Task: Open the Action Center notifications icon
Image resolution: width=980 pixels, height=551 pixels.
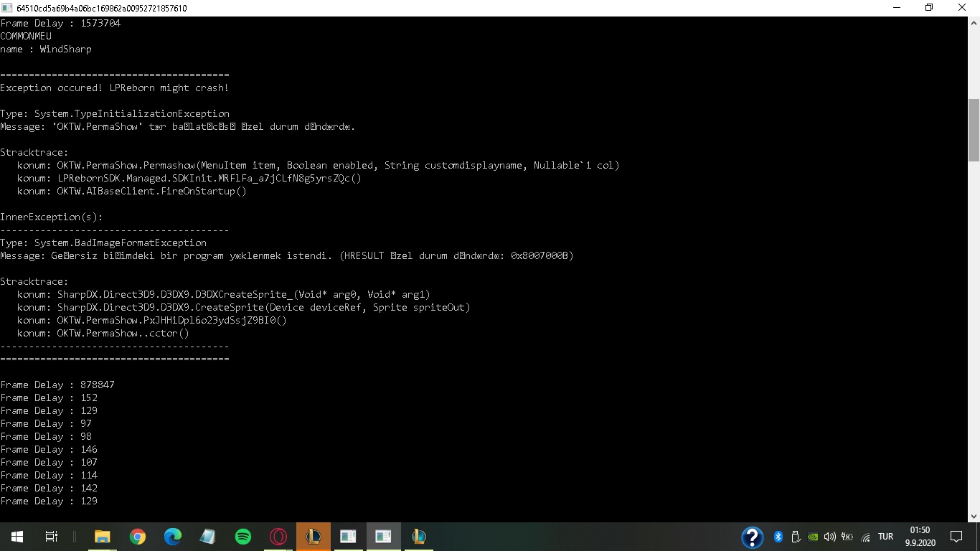Action: pos(956,537)
